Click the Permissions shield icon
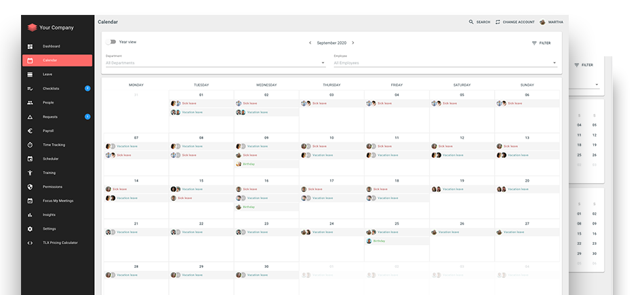Image resolution: width=644 pixels, height=295 pixels. 30,186
